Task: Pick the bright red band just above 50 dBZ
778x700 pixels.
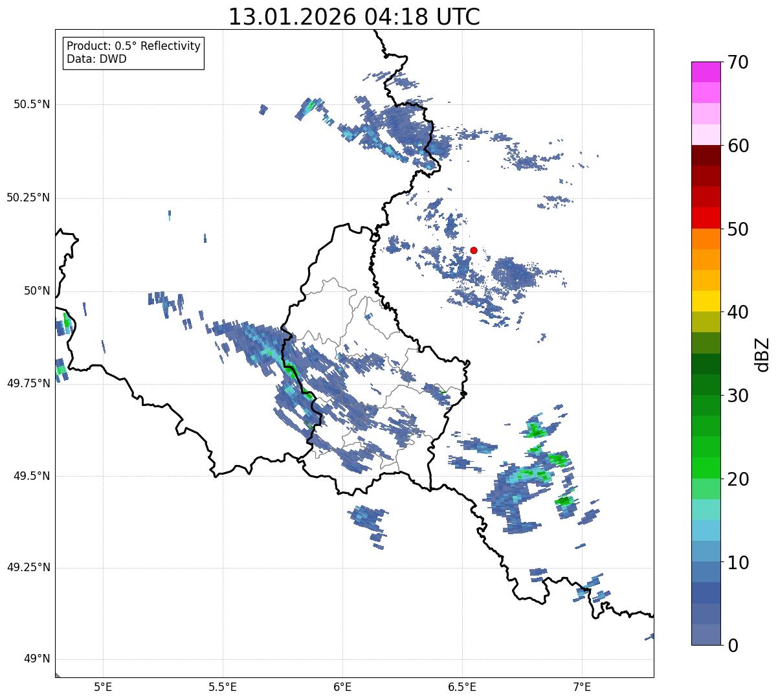Action: [706, 218]
